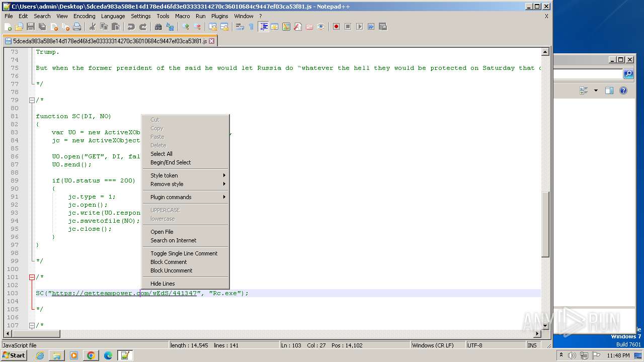The image size is (644, 362).
Task: Stop macro recording with square icon
Action: (348, 27)
